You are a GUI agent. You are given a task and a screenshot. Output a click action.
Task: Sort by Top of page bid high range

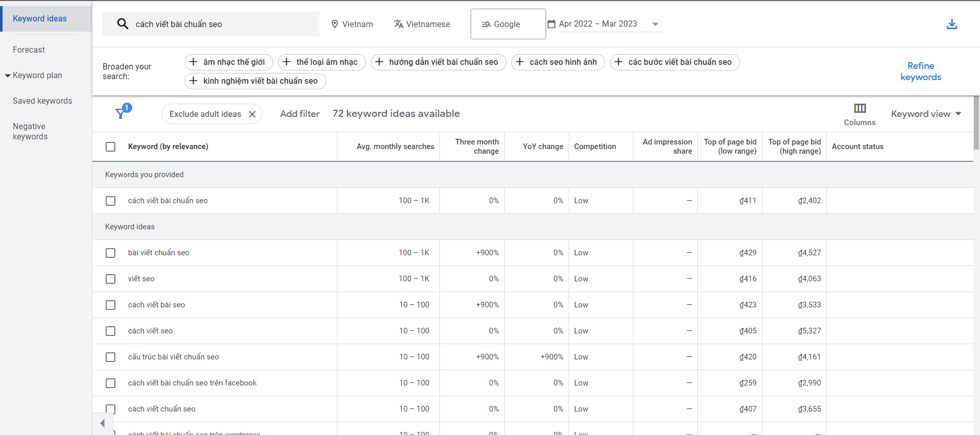point(794,147)
